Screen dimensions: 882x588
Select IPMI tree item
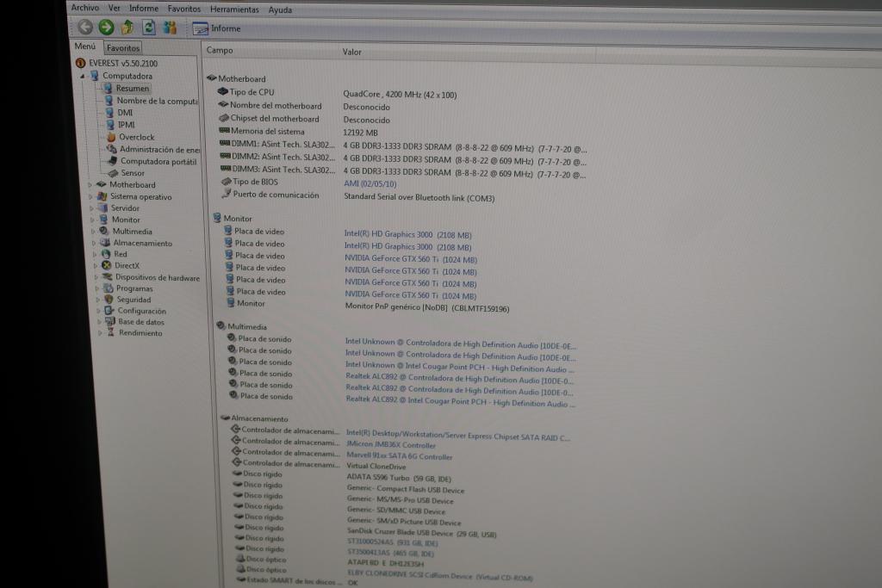coord(127,125)
